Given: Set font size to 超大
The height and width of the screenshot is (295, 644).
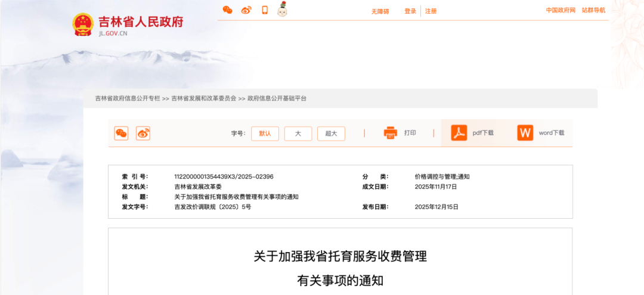Looking at the screenshot, I should coord(331,133).
